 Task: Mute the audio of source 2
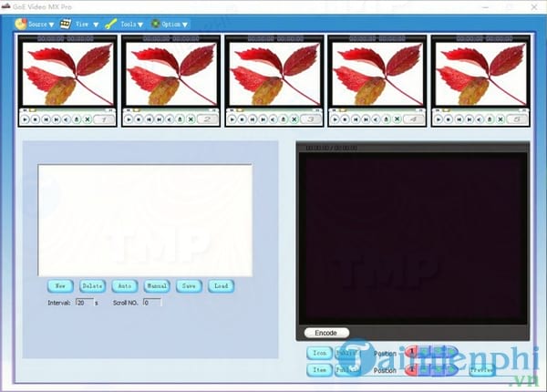tap(170, 119)
